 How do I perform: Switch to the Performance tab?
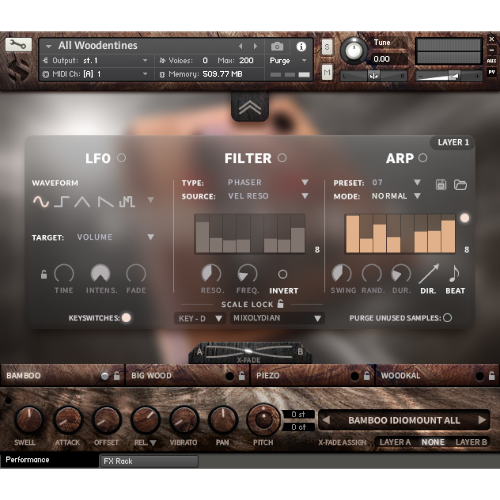[x=49, y=460]
